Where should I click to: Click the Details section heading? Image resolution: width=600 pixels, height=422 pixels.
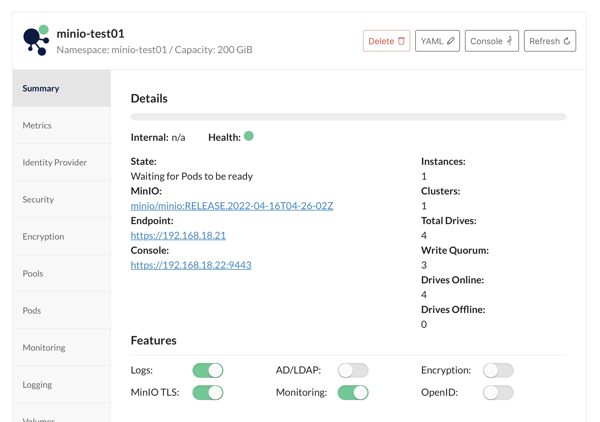pos(149,98)
